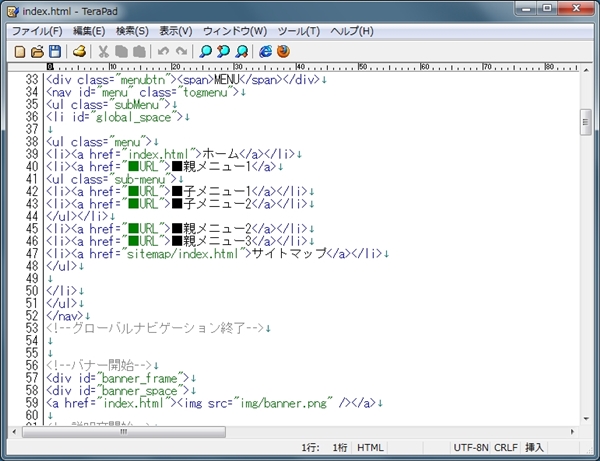
Task: Click ■親メニュー3 text on line 46
Action: click(211, 241)
